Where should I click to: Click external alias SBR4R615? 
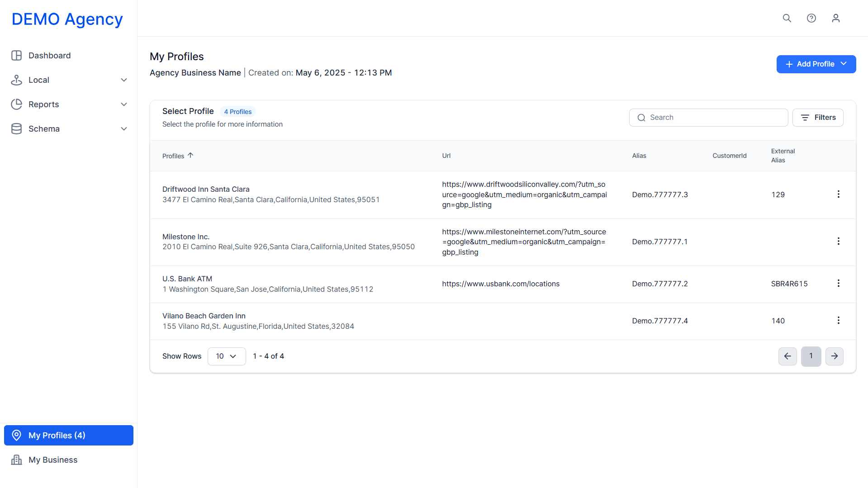click(x=789, y=284)
